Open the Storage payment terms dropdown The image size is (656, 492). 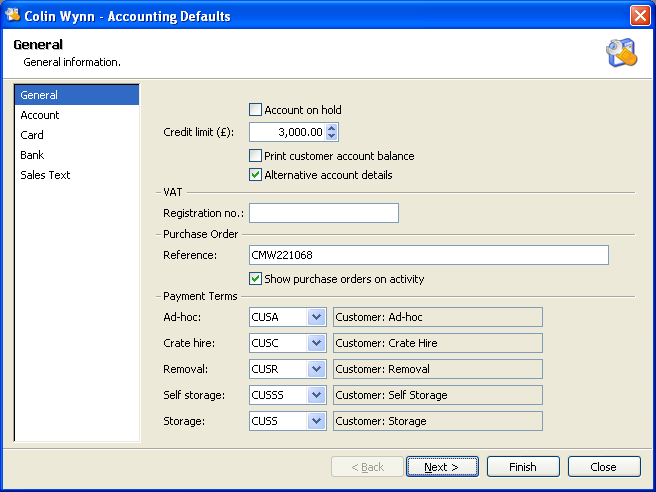point(316,421)
